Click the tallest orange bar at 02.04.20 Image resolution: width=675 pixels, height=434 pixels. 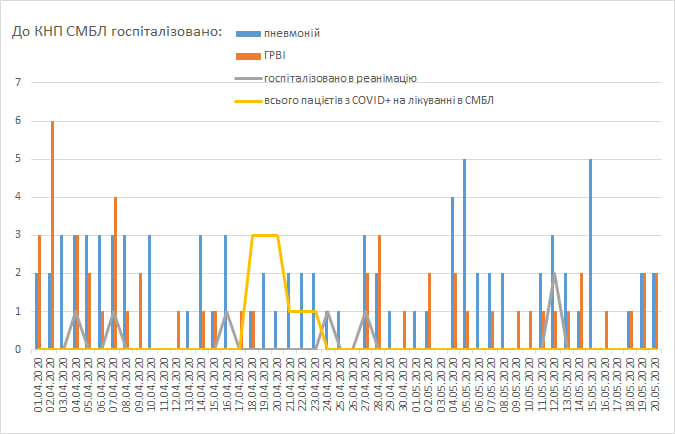[x=52, y=235]
